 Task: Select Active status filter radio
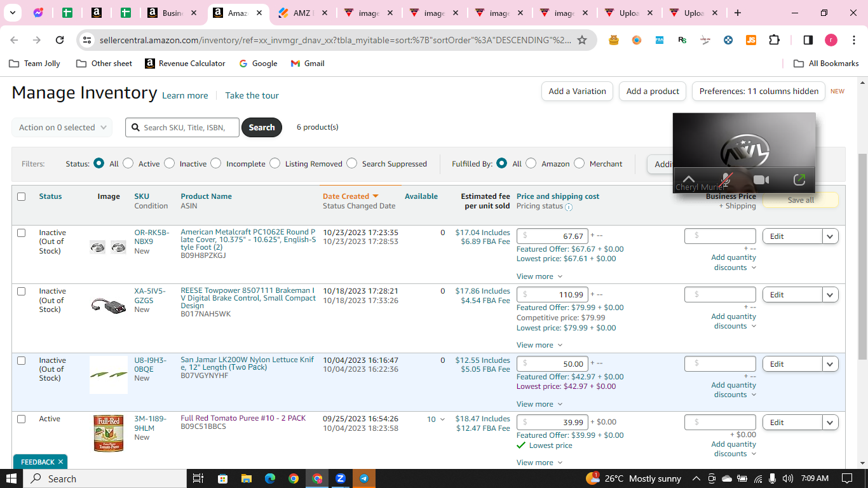pos(128,163)
